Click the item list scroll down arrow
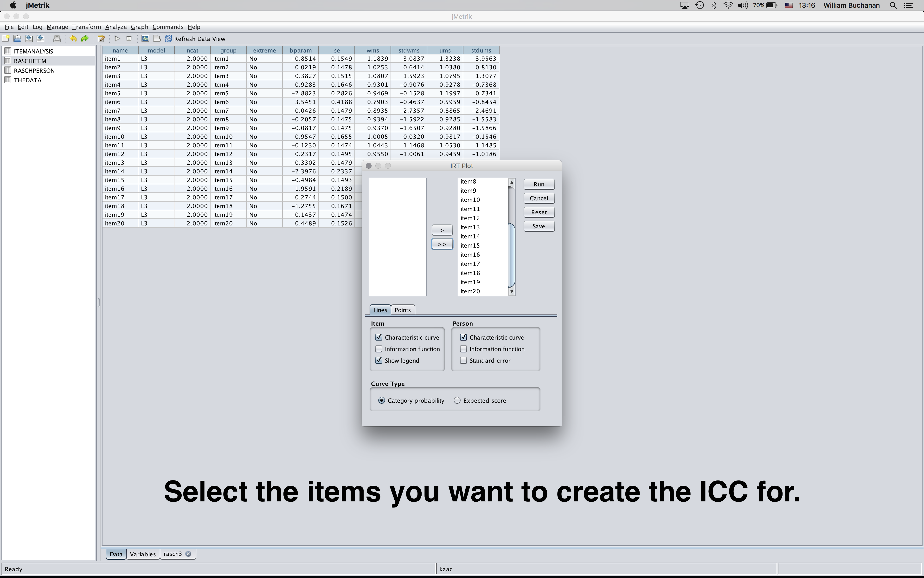 (512, 291)
